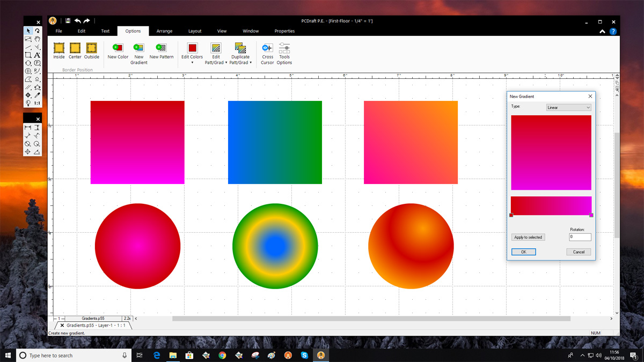This screenshot has width=644, height=362.
Task: Toggle the Cross Cursor option
Action: 267,48
